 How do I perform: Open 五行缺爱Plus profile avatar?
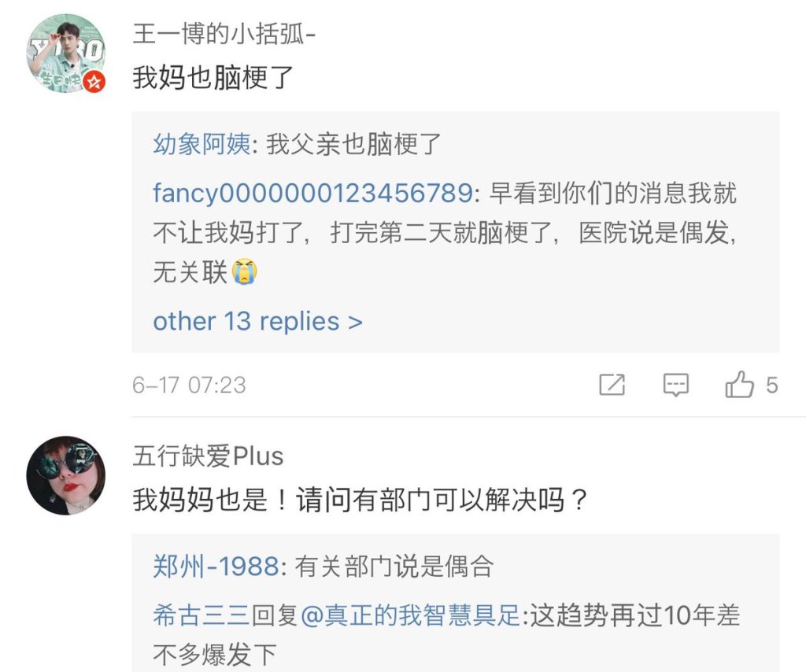point(66,475)
